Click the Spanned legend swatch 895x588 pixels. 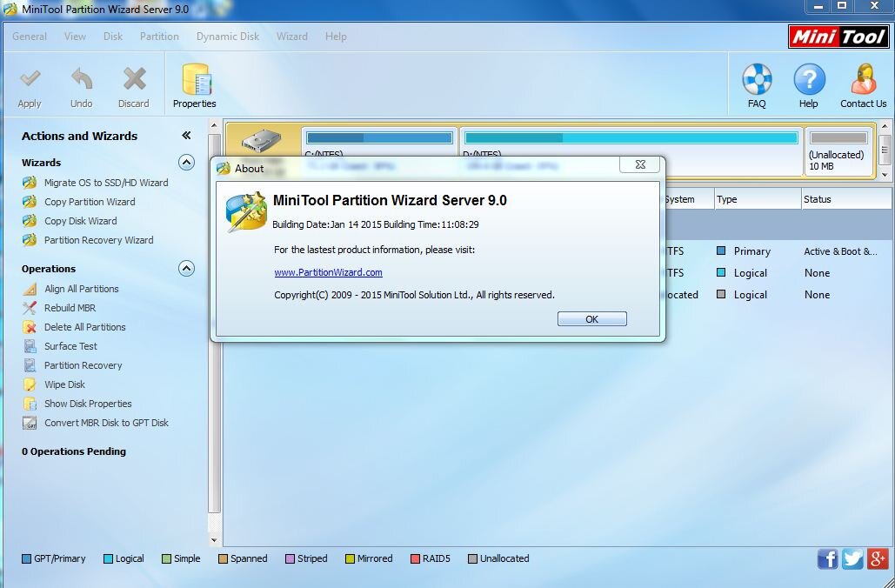(224, 559)
